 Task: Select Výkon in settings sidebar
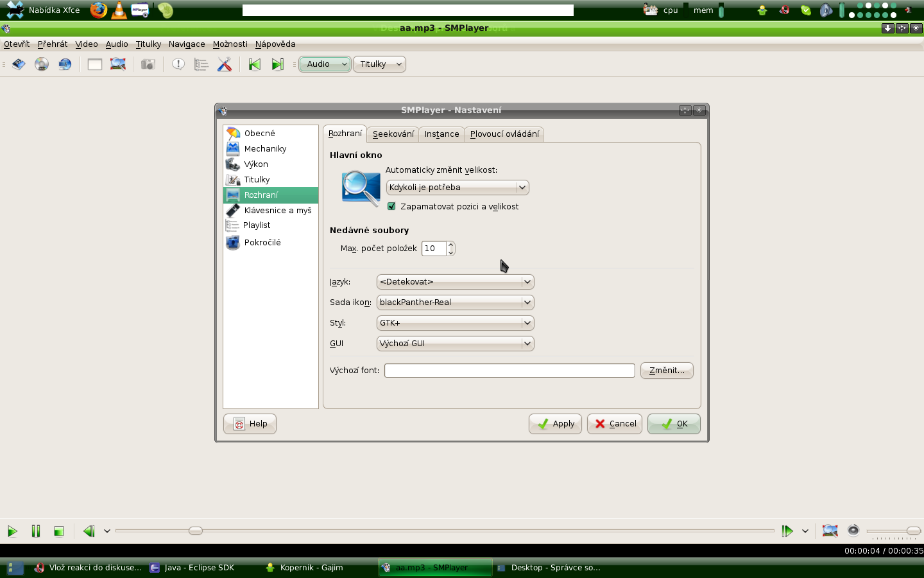tap(271, 164)
